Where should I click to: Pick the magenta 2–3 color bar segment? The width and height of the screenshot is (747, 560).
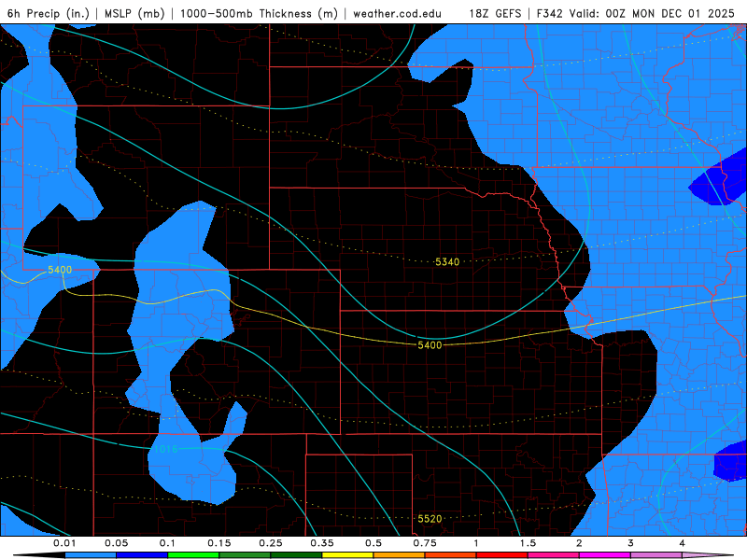604,555
